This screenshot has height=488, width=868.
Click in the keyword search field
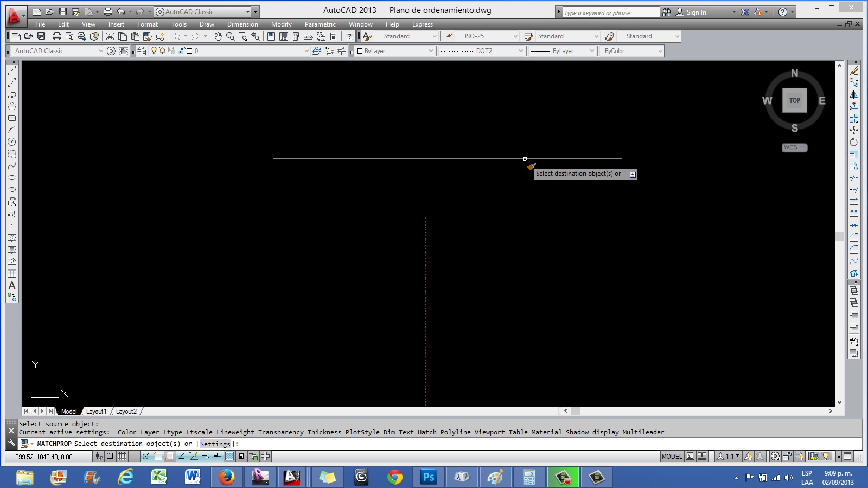(608, 11)
